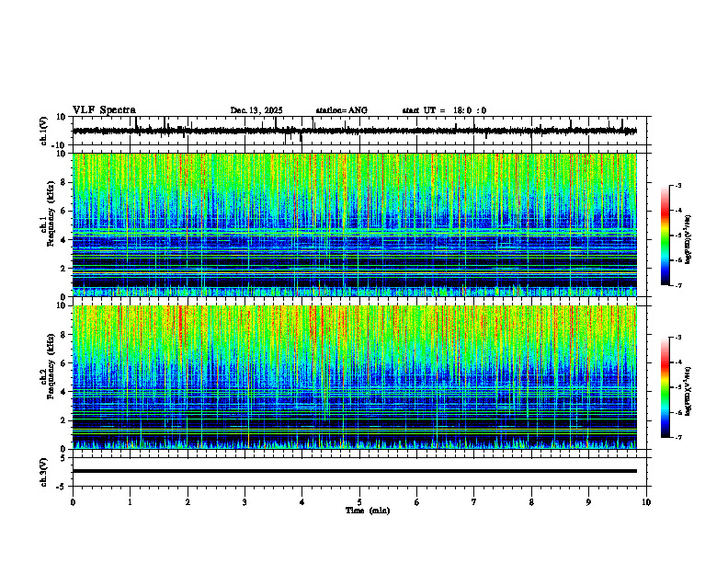Screen dimensions: 728x563
Task: Click the ch.3 flat voltage trace
Action: click(354, 471)
